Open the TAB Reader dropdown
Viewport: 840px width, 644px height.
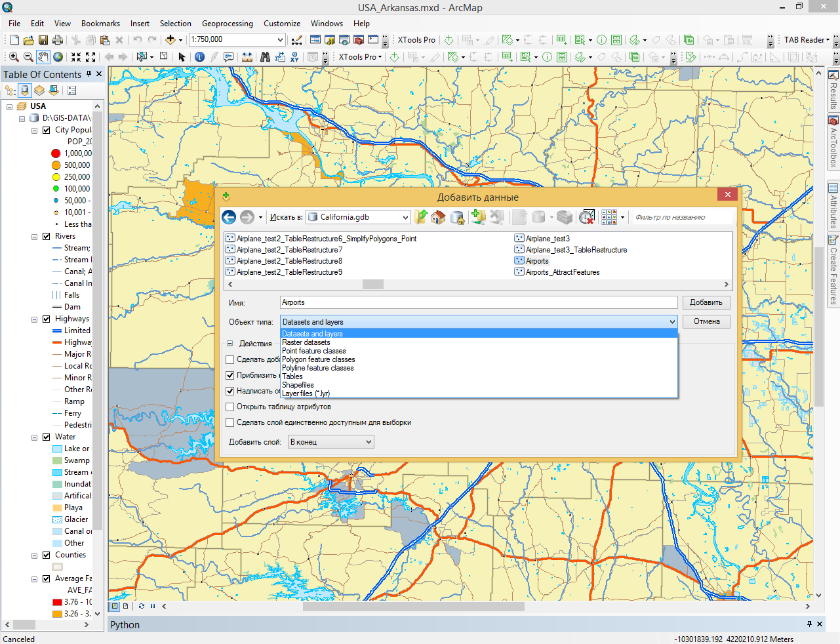[807, 40]
